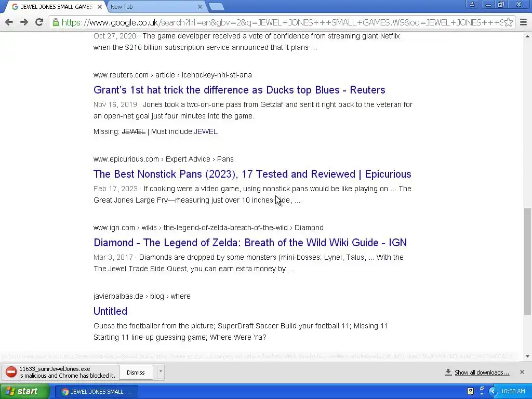Show all downloads

(482, 373)
